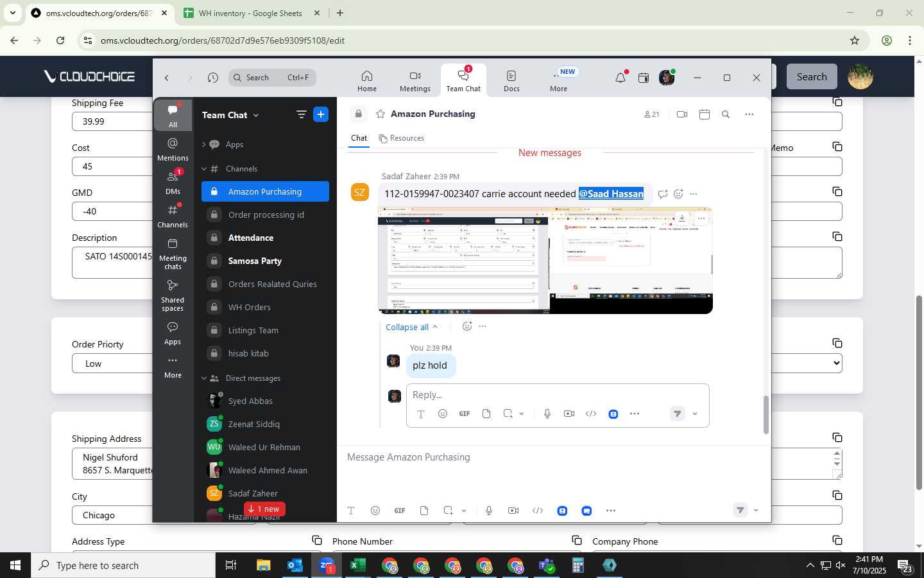
Task: Open screenshot dropdown arrow in reply box
Action: pos(522,414)
